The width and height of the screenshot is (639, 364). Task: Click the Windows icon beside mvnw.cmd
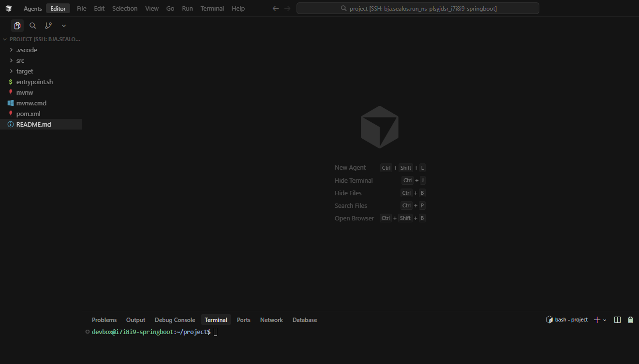[x=11, y=103]
